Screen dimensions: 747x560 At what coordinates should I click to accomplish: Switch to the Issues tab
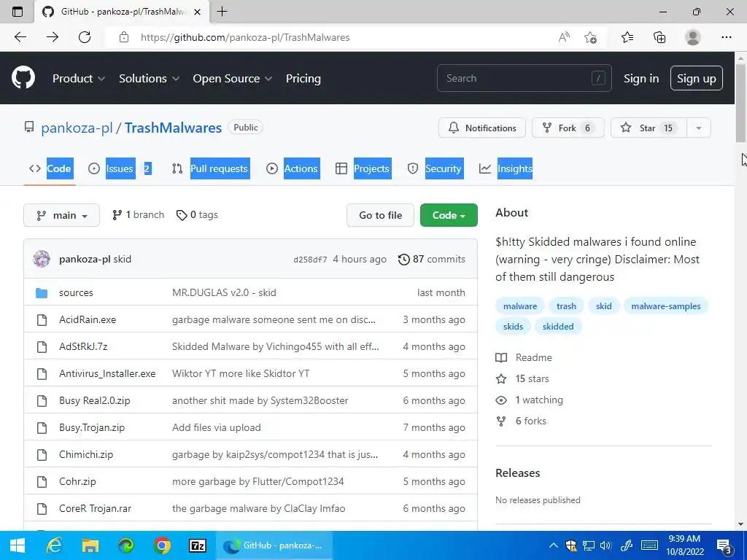(120, 168)
